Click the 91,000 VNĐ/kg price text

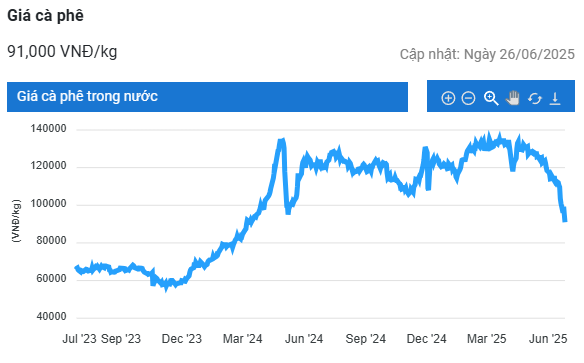[62, 52]
